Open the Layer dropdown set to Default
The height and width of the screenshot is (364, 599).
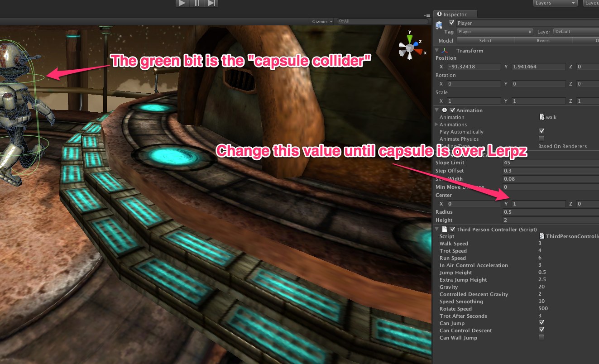tap(576, 31)
